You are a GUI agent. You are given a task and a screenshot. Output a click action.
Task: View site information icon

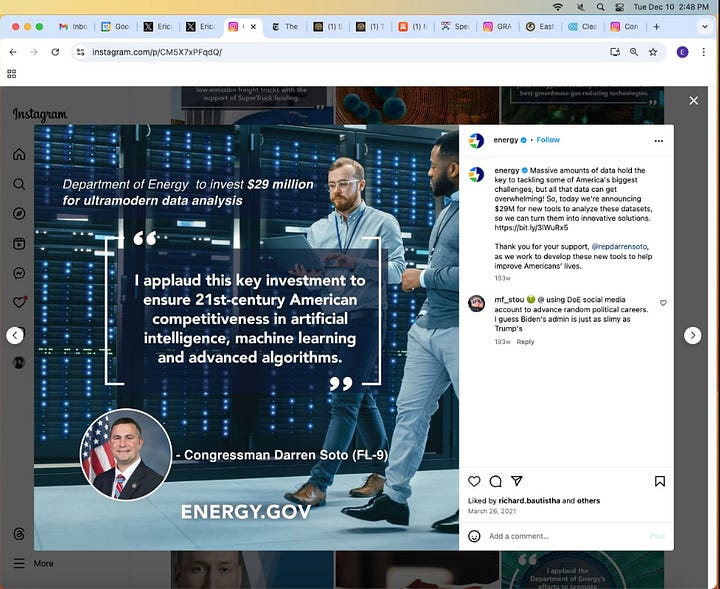click(x=81, y=52)
